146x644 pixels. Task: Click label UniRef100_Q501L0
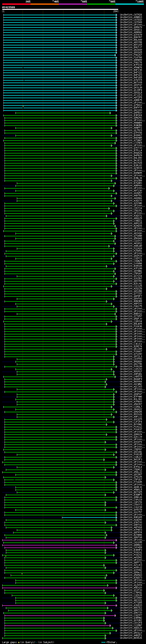pyautogui.click(x=131, y=633)
